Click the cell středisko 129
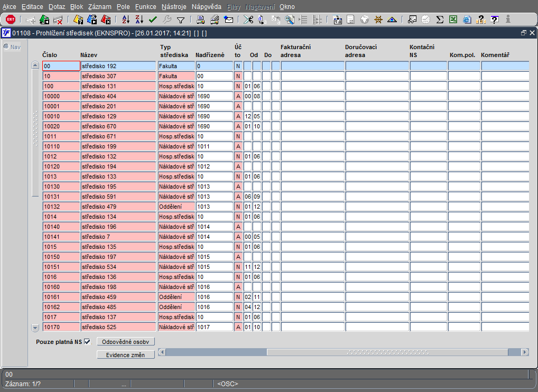This screenshot has width=538, height=392. click(118, 116)
